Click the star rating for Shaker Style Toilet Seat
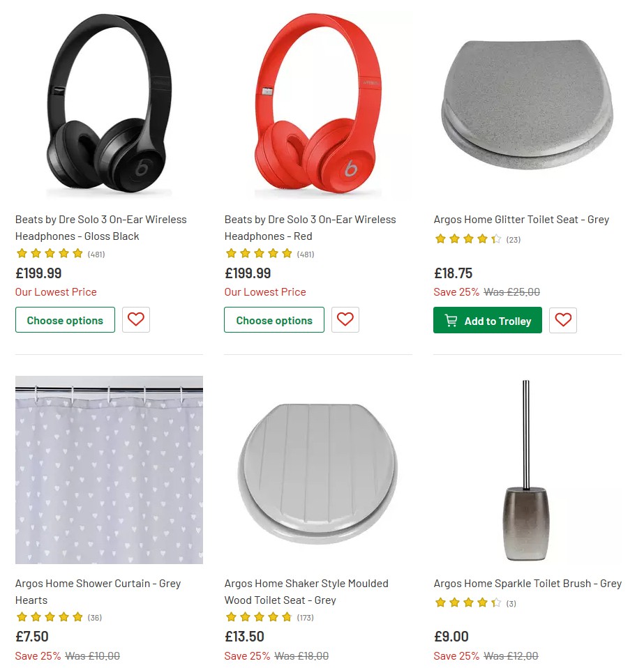 (x=259, y=617)
